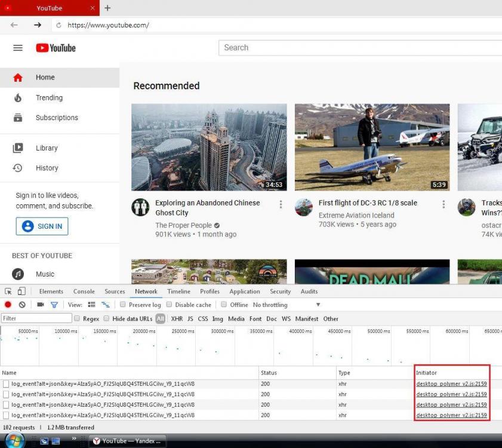502x448 pixels.
Task: Click the red record network log button
Action: coord(8,305)
